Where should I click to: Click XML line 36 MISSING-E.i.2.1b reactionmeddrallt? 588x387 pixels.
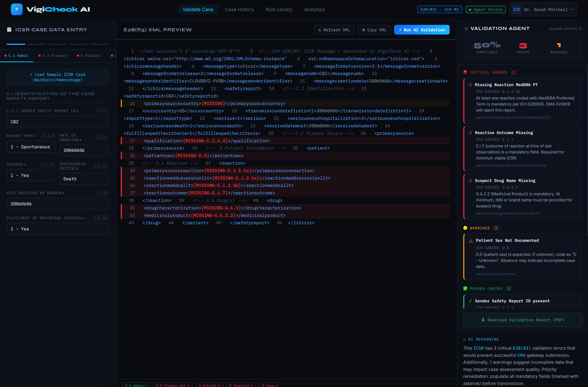point(285,185)
